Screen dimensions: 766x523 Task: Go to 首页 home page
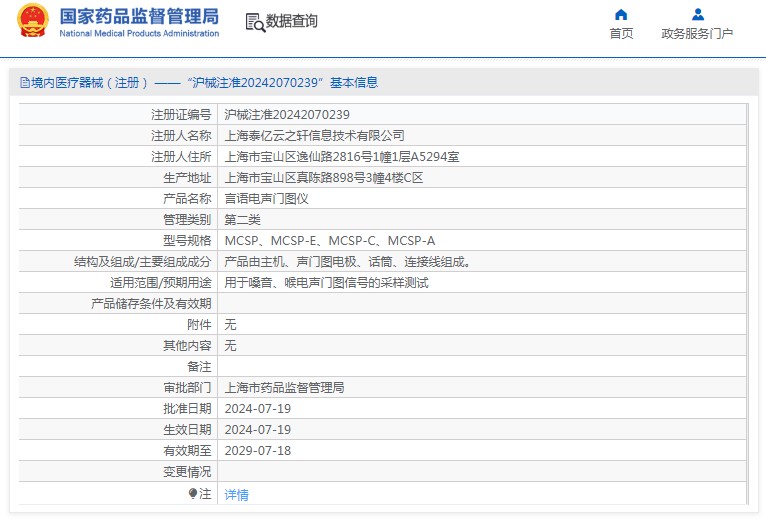click(621, 33)
